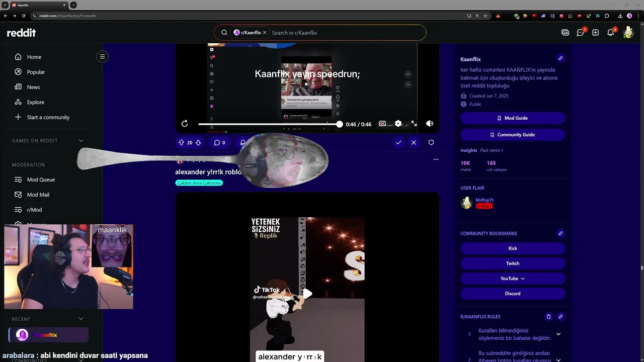Expand rule 2 in r/Kaanflix rules
This screenshot has width=644, height=362.
tap(558, 359)
